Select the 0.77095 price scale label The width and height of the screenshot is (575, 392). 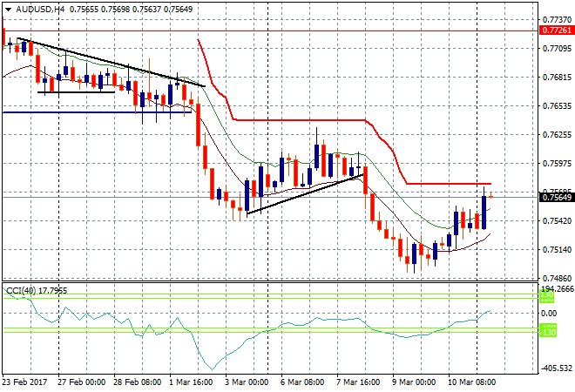pyautogui.click(x=557, y=49)
